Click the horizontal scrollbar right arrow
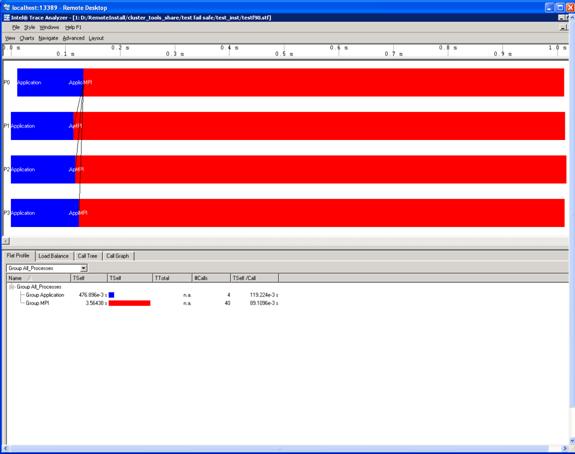 [564, 448]
